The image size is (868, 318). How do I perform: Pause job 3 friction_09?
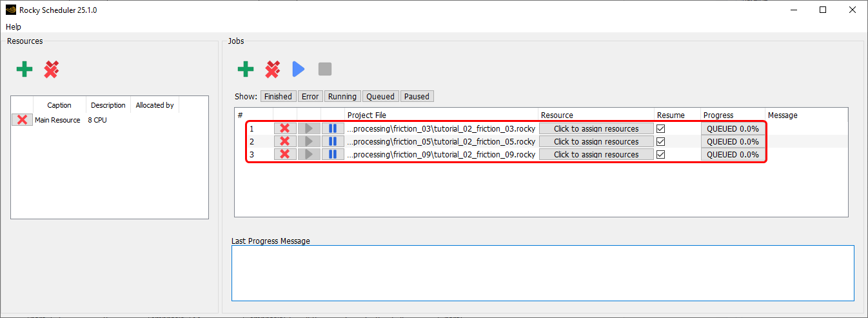coord(333,154)
